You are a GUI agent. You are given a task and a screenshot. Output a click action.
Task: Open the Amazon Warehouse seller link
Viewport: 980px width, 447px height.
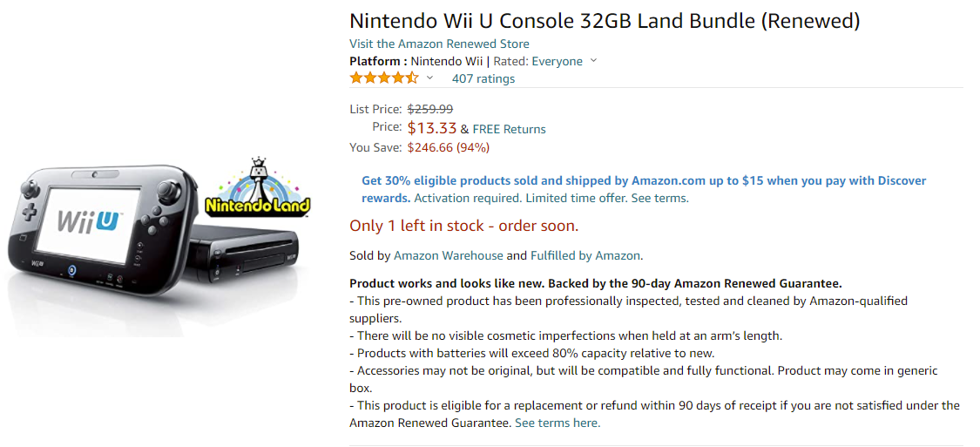pyautogui.click(x=448, y=255)
